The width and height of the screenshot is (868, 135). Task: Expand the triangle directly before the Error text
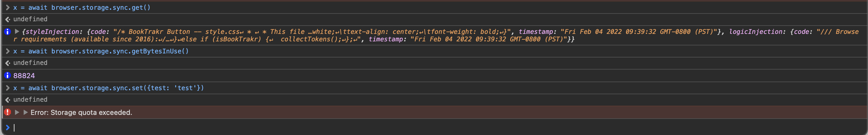click(25, 112)
